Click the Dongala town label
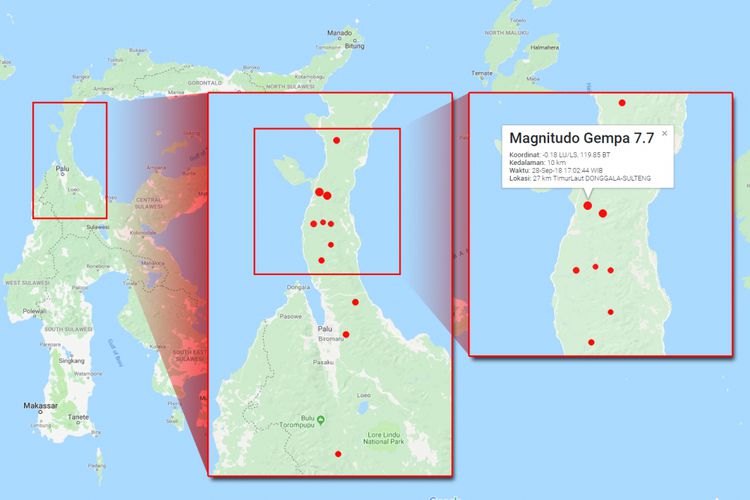This screenshot has height=500, width=750. click(297, 288)
